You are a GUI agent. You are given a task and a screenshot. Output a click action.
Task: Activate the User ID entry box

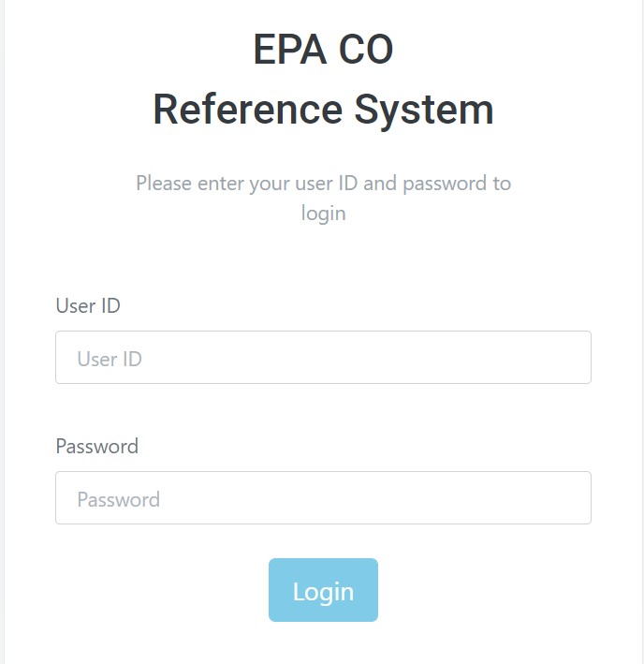pos(323,357)
